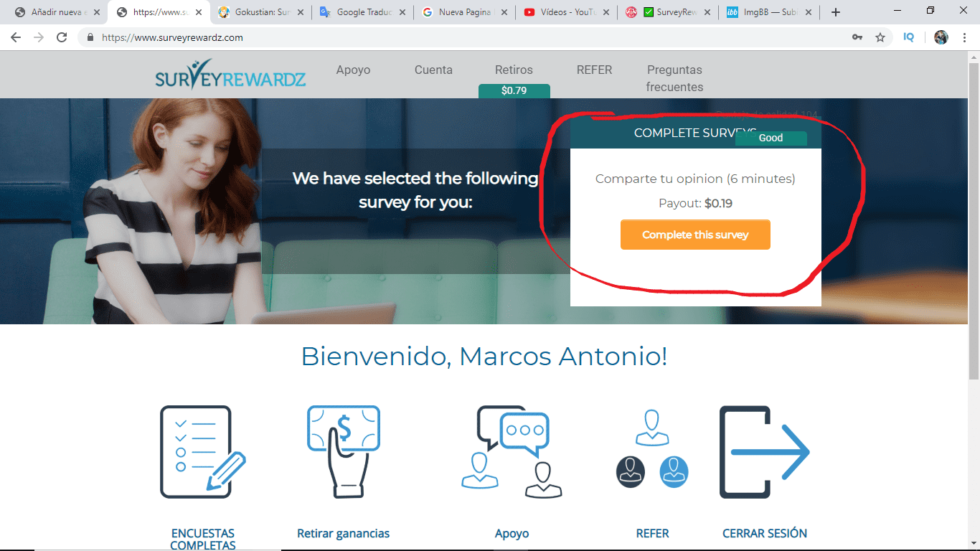Open the Chrome three-dot menu
Image resolution: width=980 pixels, height=551 pixels.
coord(965,37)
